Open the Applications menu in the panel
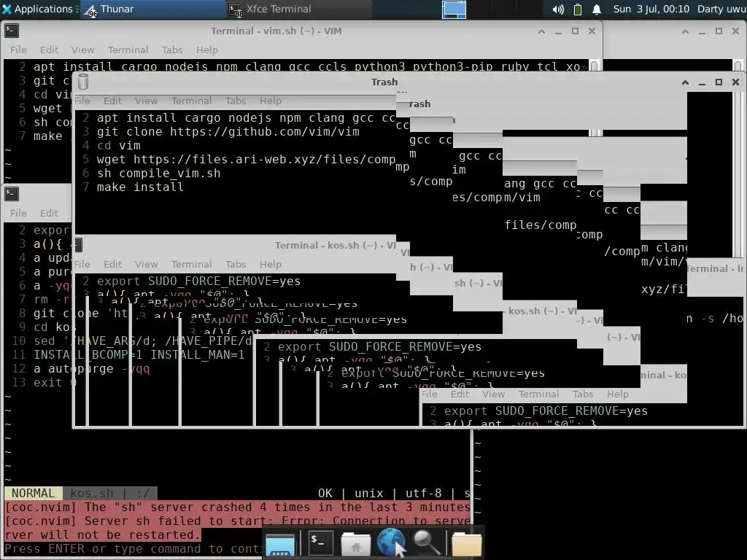 click(38, 9)
